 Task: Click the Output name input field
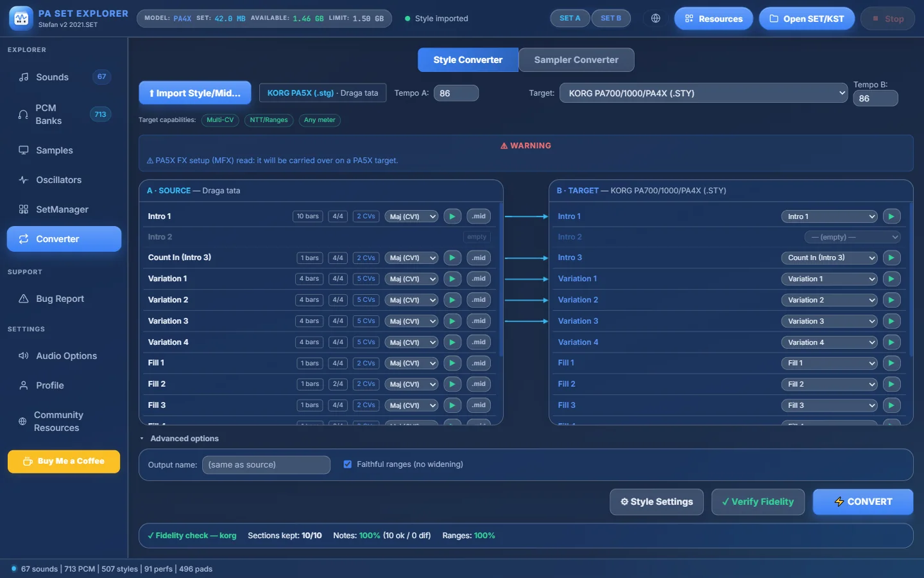coord(266,465)
